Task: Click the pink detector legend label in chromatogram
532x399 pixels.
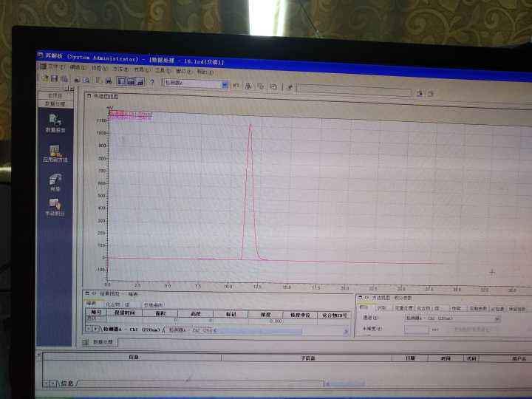Action: coord(131,115)
